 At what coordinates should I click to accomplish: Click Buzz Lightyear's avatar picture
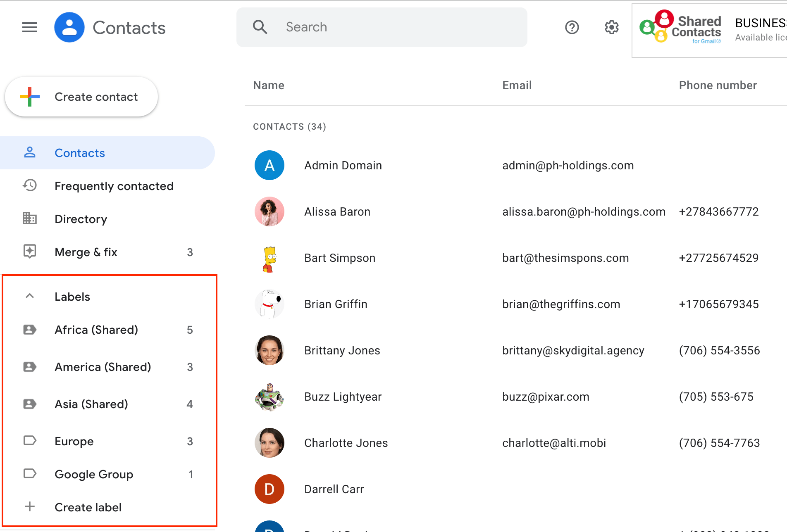[269, 397]
